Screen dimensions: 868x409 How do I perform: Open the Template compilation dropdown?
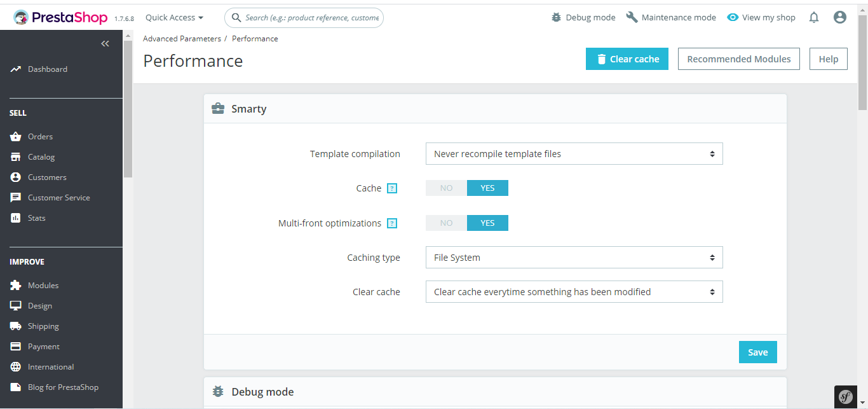pyautogui.click(x=574, y=154)
